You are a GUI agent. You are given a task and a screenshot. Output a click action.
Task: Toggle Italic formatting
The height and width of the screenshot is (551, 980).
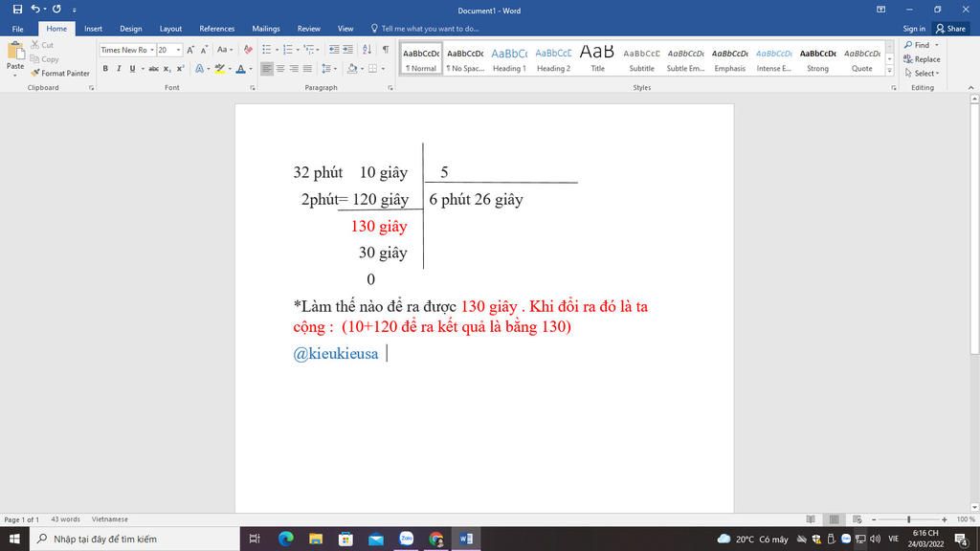tap(119, 69)
